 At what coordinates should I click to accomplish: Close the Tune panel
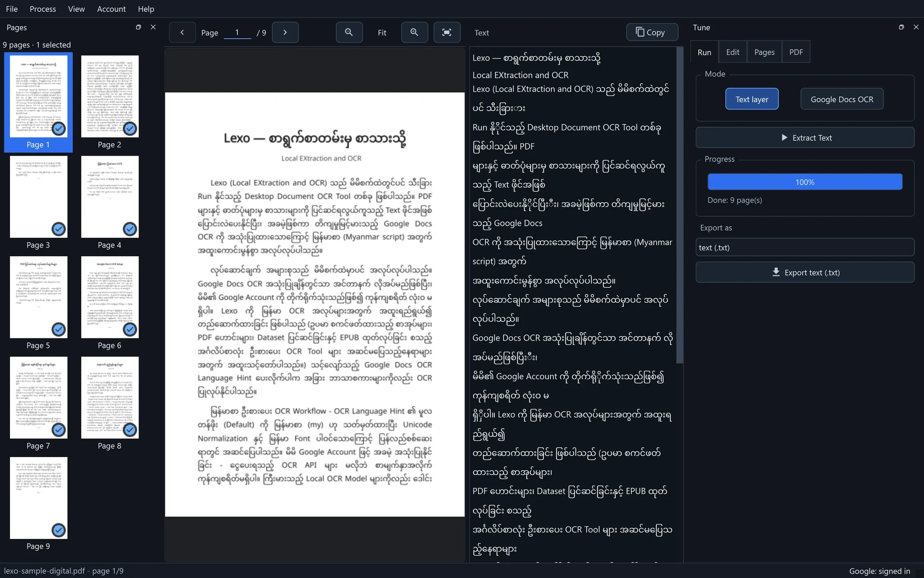click(916, 27)
